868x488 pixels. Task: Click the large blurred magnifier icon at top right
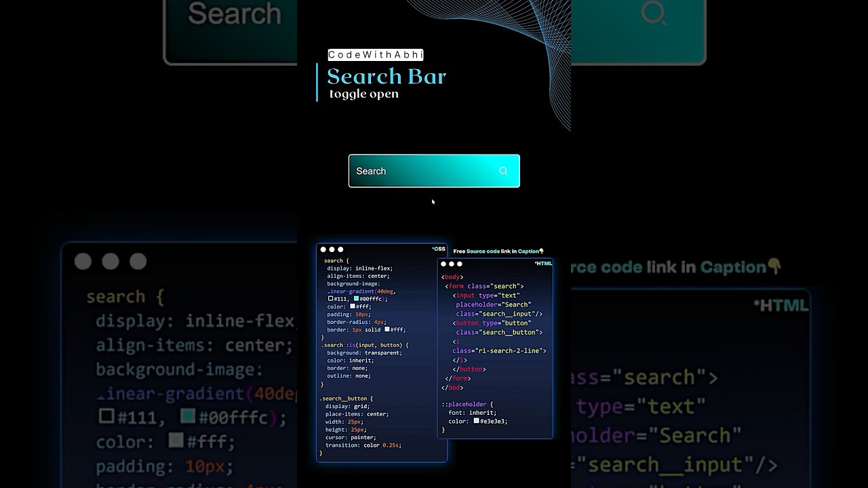tap(654, 14)
